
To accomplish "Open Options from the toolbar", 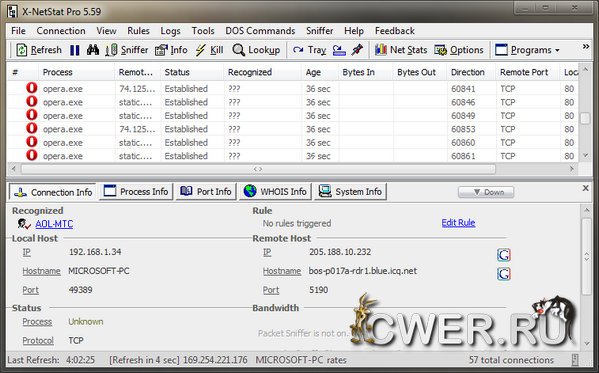I will (x=459, y=50).
